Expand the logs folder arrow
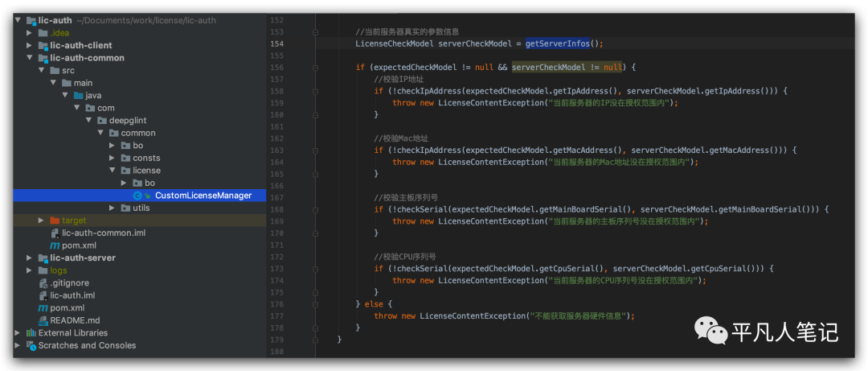Viewport: 868px width, 371px height. (x=30, y=270)
